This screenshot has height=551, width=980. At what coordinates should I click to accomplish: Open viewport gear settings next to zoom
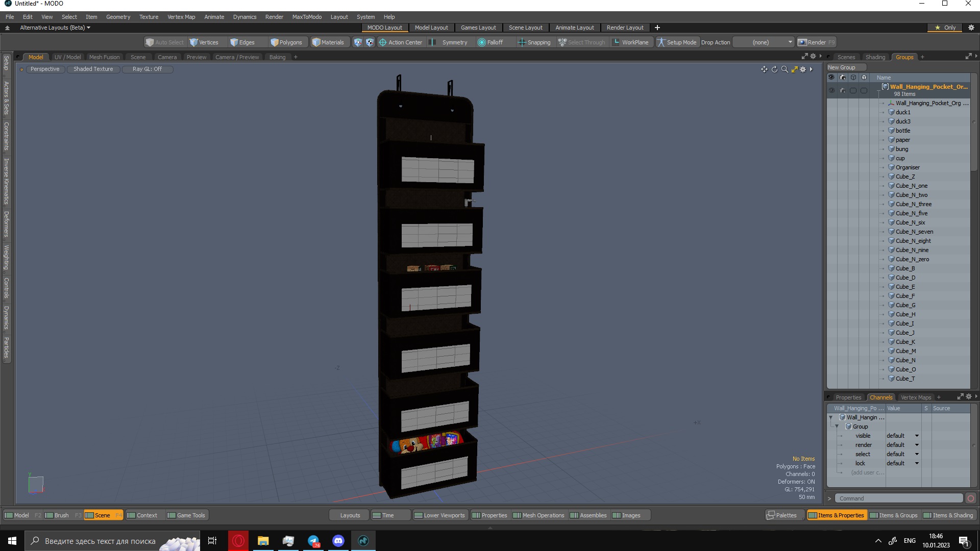803,69
